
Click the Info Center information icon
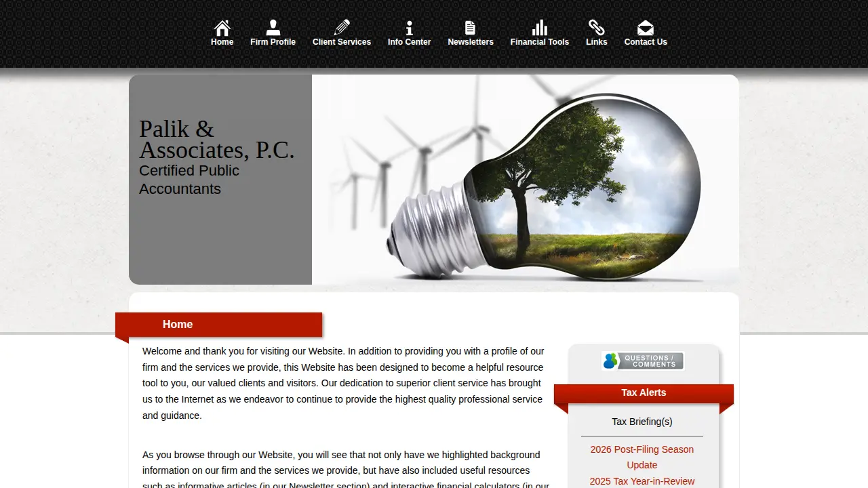click(409, 28)
